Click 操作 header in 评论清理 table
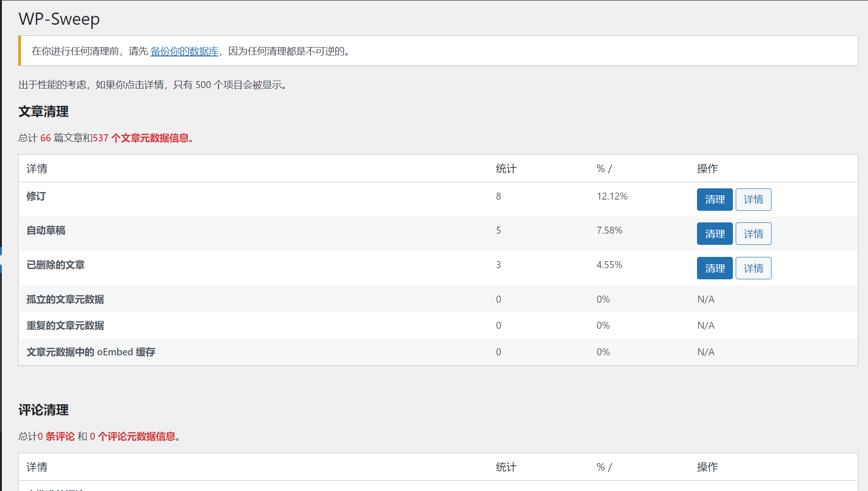This screenshot has height=491, width=868. [707, 467]
